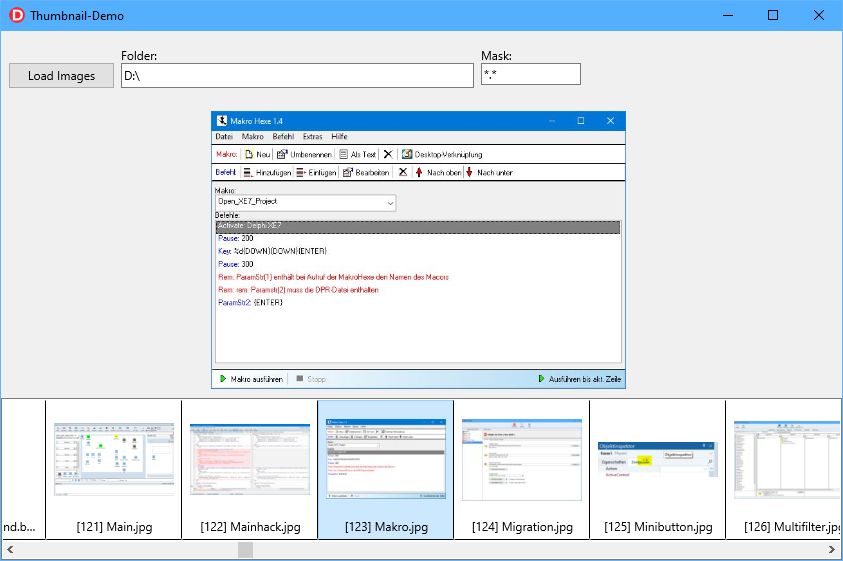Click the Nach unten red down arrow
This screenshot has height=561, width=843.
pyautogui.click(x=469, y=173)
